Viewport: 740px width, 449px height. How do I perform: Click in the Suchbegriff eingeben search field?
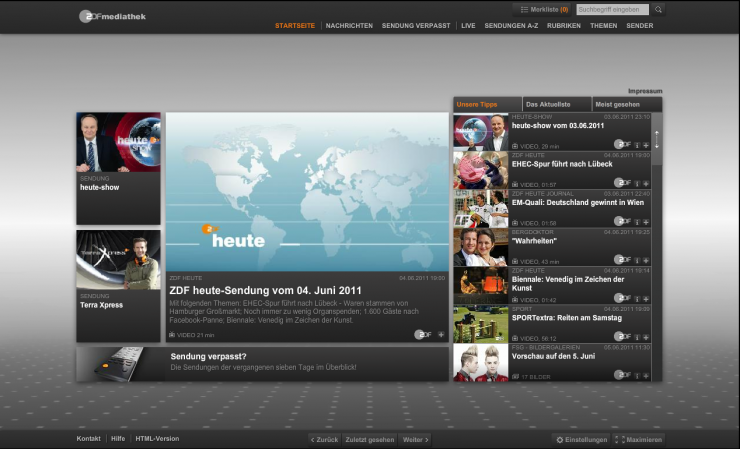click(612, 9)
